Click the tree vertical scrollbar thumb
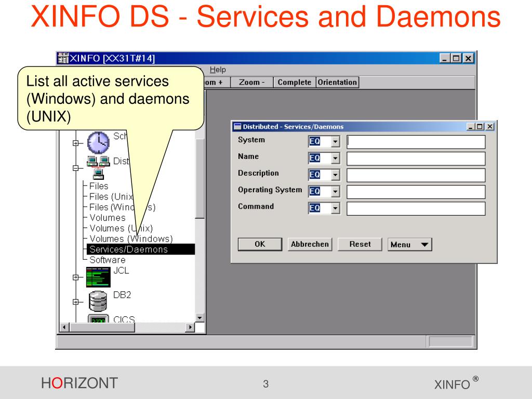 pyautogui.click(x=199, y=178)
